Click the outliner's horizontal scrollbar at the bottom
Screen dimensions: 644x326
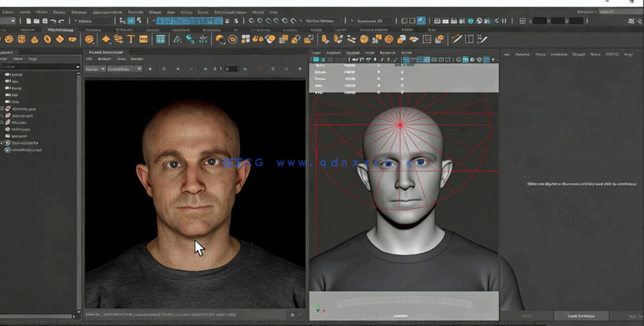[37, 316]
